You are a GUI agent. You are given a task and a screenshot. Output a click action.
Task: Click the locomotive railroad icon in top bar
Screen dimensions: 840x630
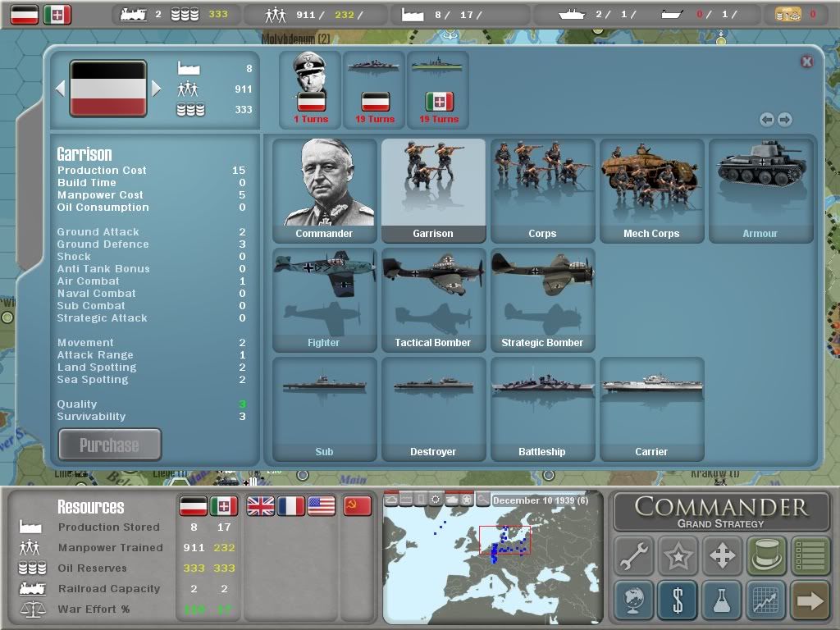coord(134,15)
